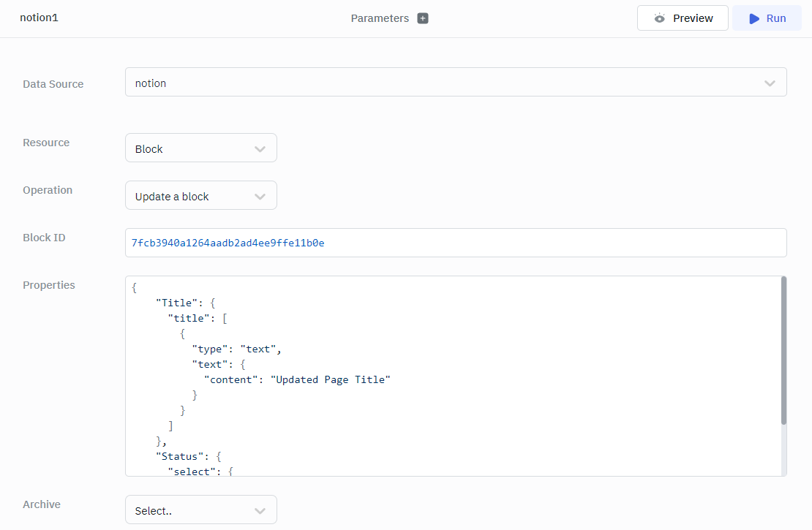This screenshot has width=812, height=530.
Task: Open the Operation dropdown 'Update a block'
Action: 200,196
